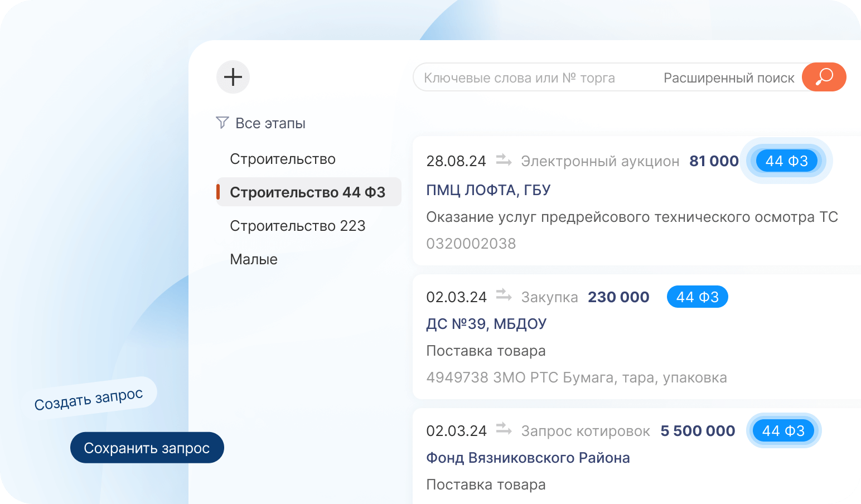Click the plus add button
The width and height of the screenshot is (861, 504).
tap(233, 77)
